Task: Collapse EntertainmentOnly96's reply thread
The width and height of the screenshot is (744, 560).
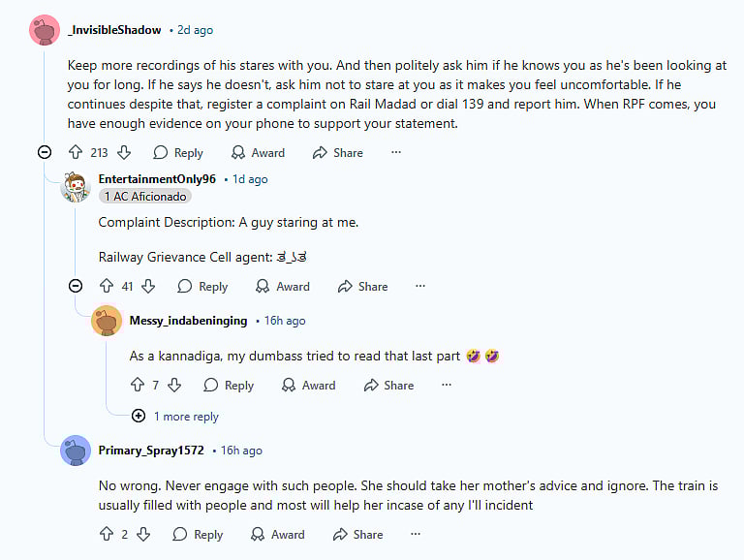Action: [x=76, y=286]
